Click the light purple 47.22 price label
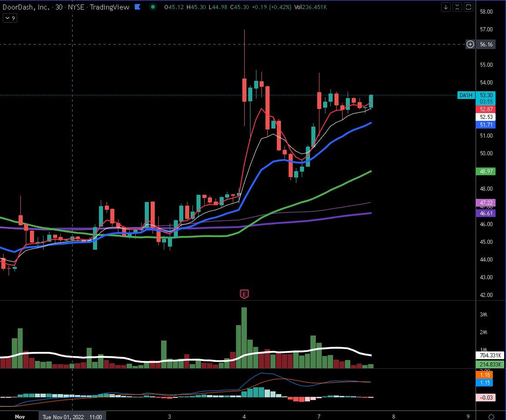 click(x=486, y=203)
